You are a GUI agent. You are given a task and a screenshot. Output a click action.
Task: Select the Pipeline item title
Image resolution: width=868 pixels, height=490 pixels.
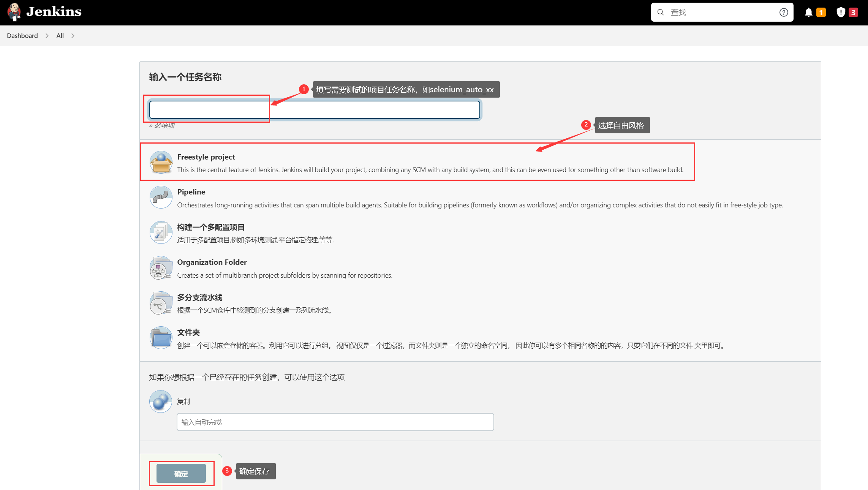191,192
